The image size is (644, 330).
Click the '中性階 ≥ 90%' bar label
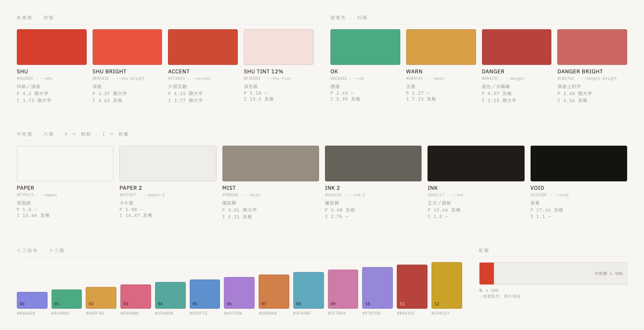click(609, 274)
